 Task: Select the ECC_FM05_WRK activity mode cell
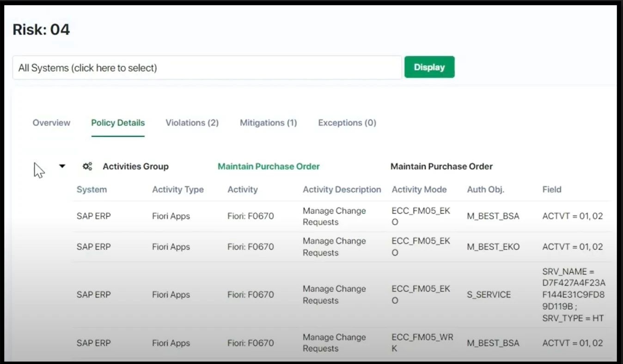[x=421, y=343]
